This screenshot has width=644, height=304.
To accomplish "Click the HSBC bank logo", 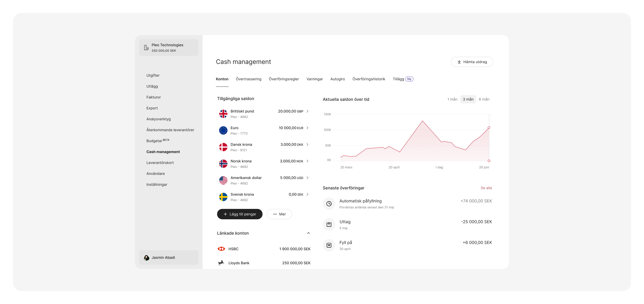I will click(x=221, y=249).
